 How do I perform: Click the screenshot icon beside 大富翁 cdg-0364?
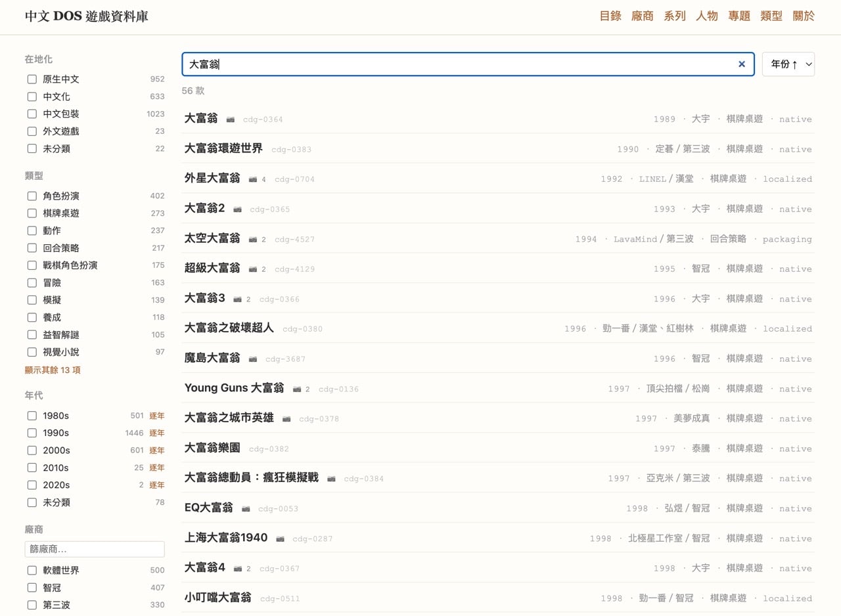click(x=231, y=120)
